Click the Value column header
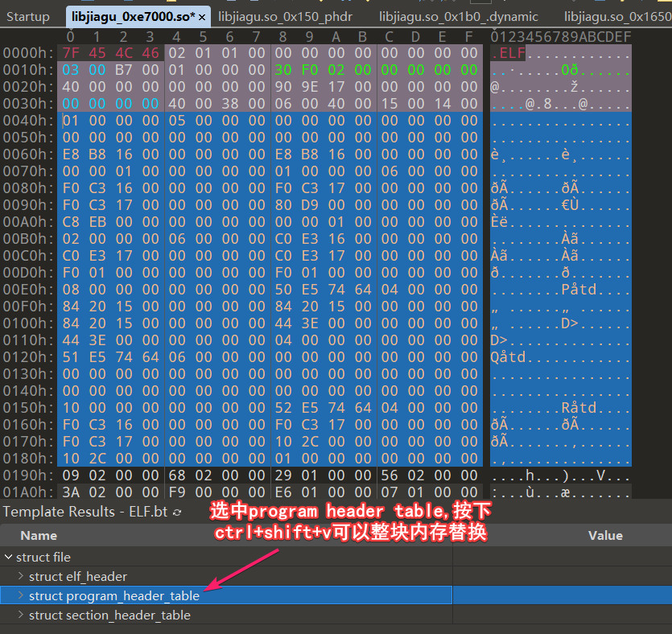This screenshot has width=672, height=634. tap(605, 536)
